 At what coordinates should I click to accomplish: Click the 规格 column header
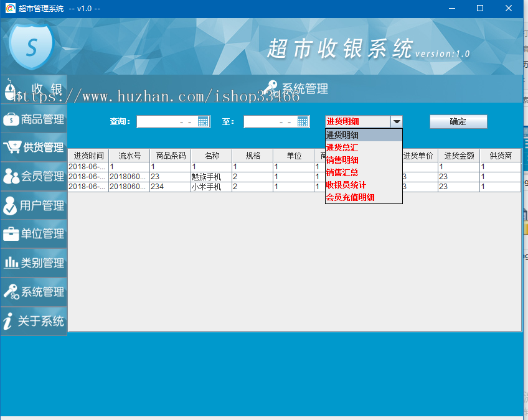coord(253,156)
